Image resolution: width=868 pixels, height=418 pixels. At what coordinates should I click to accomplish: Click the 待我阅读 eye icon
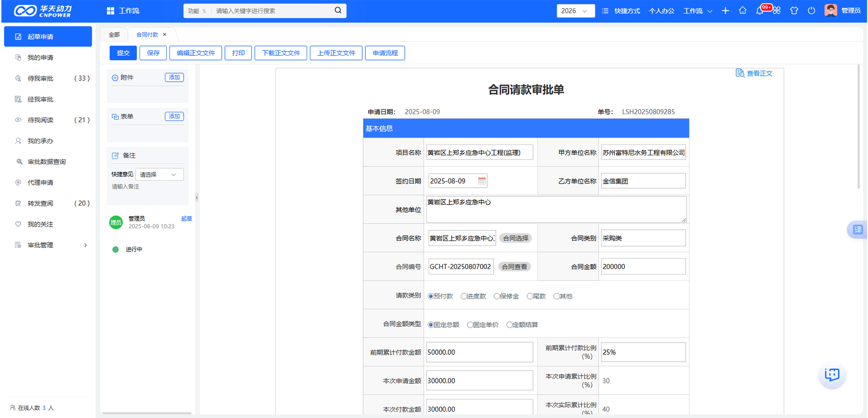(x=18, y=120)
